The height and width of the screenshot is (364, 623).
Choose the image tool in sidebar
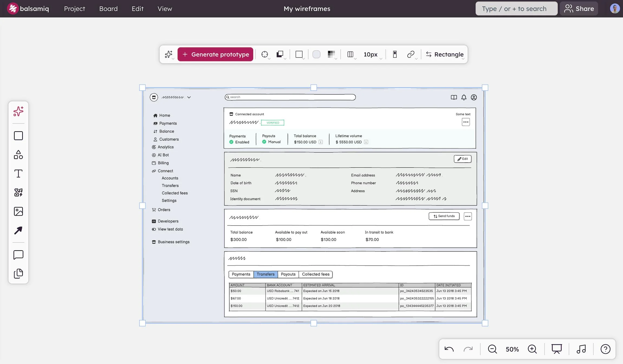[x=18, y=212]
